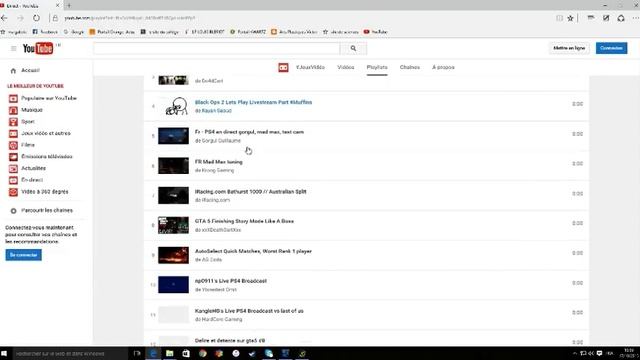Screen dimensions: 640x360
Task: Click the browser forward arrow
Action: 20,18
